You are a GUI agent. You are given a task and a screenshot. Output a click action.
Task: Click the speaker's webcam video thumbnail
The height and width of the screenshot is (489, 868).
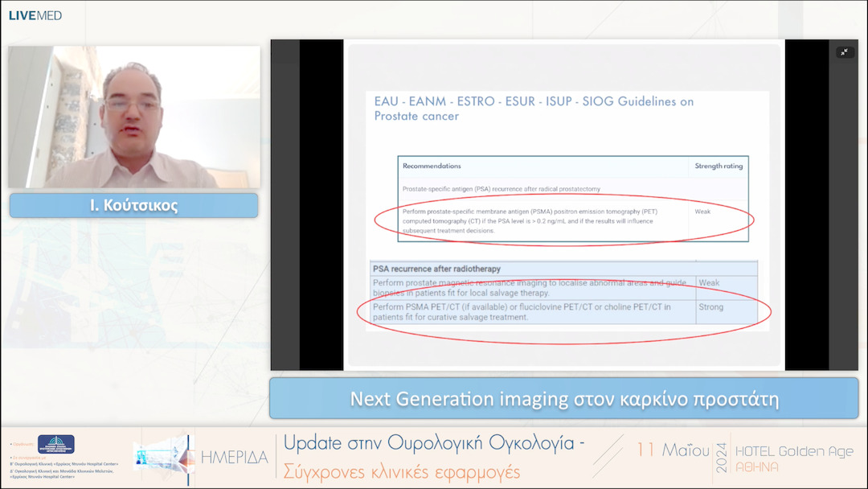[x=133, y=116]
